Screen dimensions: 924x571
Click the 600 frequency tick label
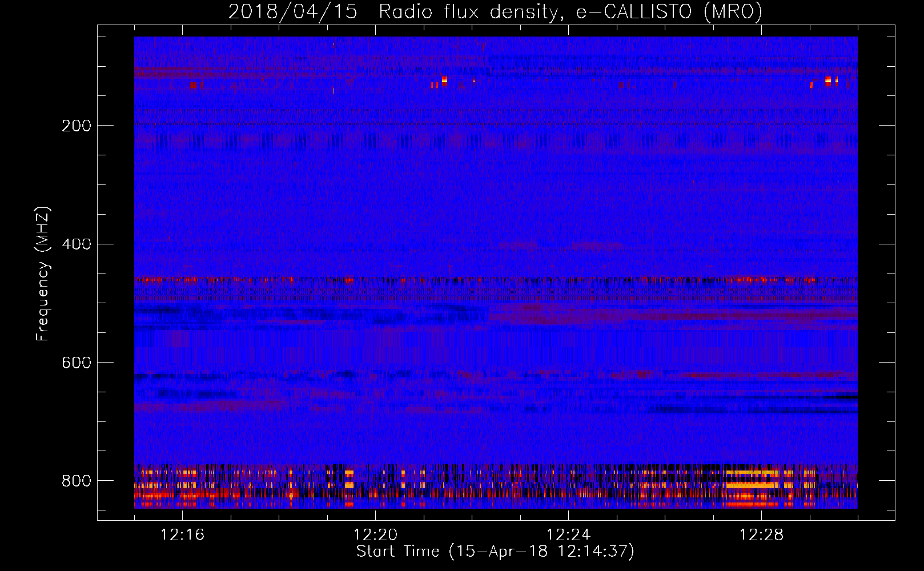pos(76,363)
